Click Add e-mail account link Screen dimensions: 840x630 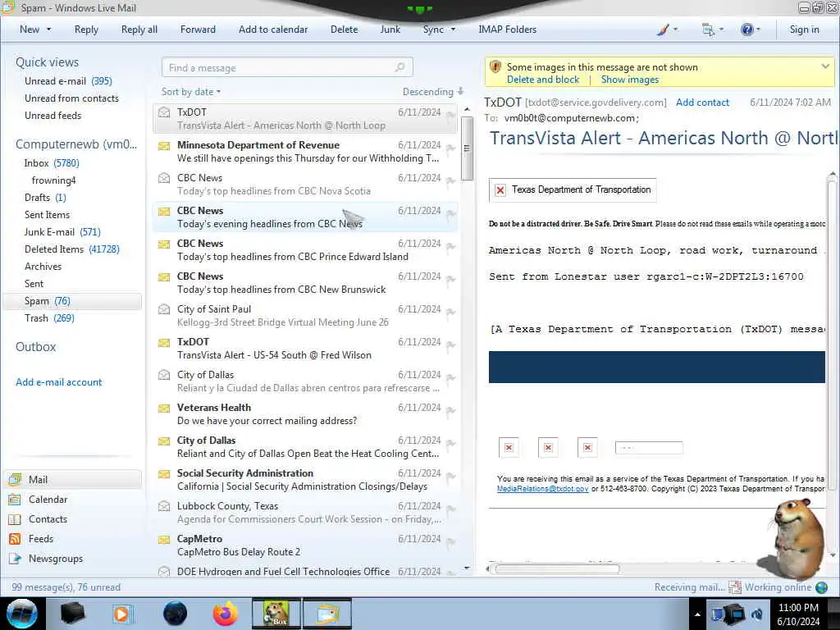pyautogui.click(x=59, y=382)
